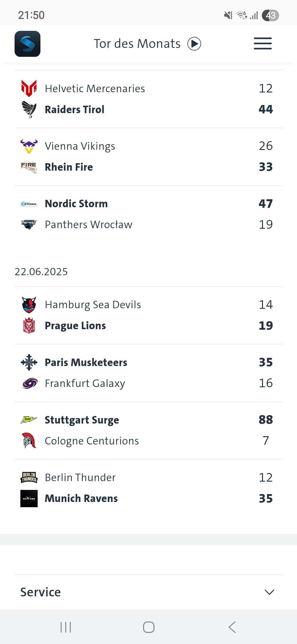Screen dimensions: 297x644
Task: Tap the Frankfurt Galaxy swirl logo
Action: point(29,383)
